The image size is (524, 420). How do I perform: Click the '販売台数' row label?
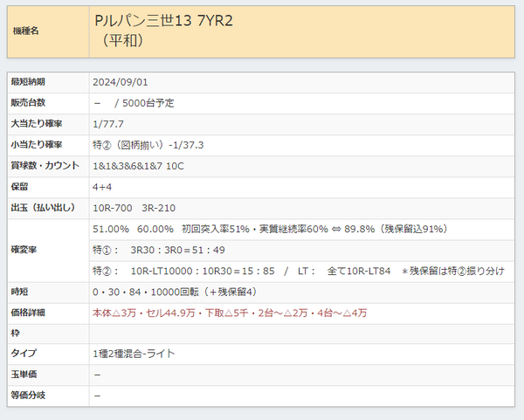(x=28, y=102)
